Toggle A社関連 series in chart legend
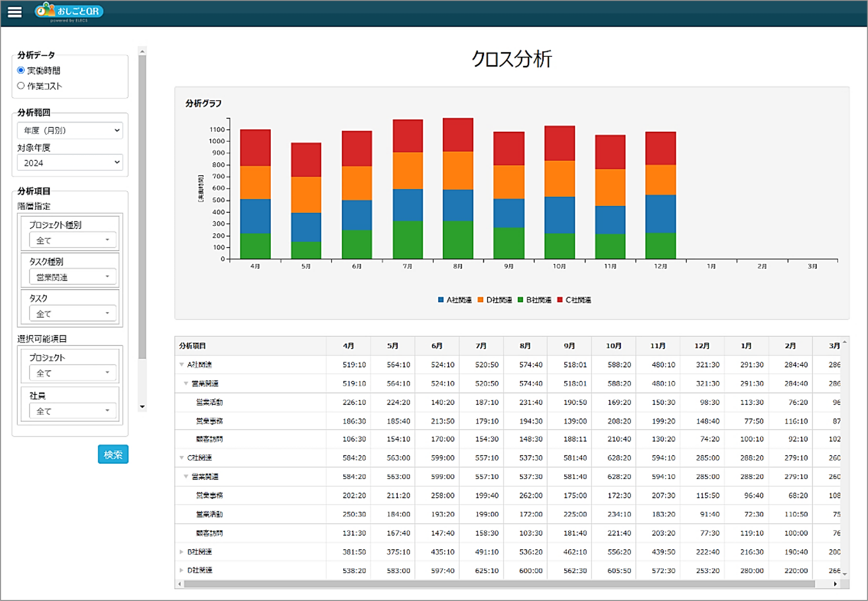Screen dimensions: 868x601 455,300
